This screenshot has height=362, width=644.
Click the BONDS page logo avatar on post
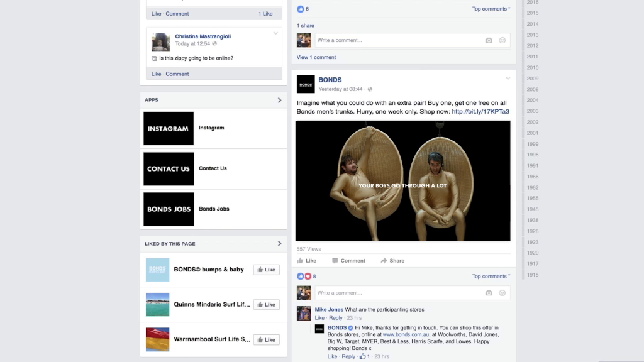(x=306, y=84)
